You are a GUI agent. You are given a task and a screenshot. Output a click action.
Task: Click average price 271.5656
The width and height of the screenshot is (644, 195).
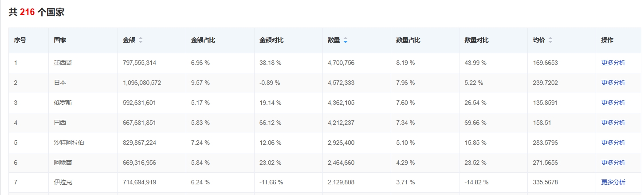[x=546, y=163]
